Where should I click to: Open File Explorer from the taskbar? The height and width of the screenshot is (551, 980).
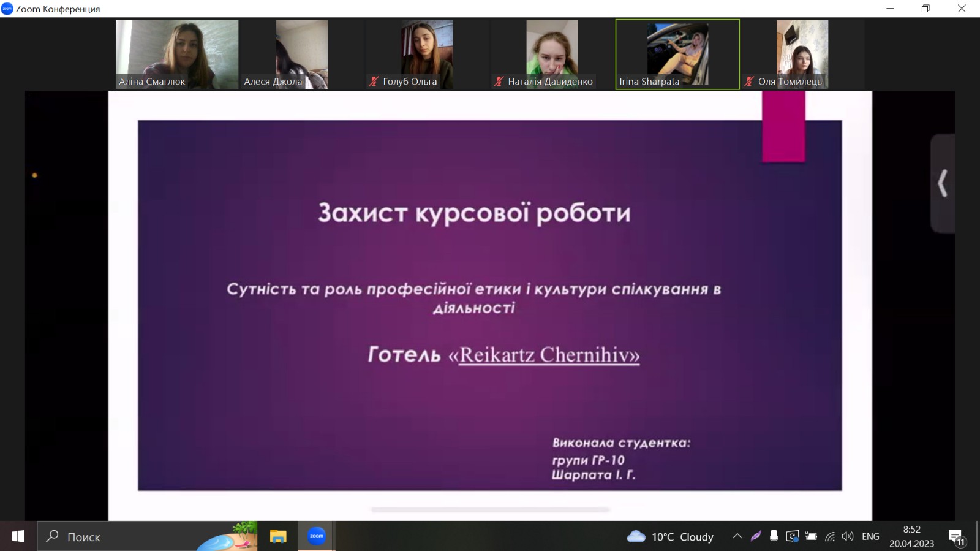tap(278, 536)
